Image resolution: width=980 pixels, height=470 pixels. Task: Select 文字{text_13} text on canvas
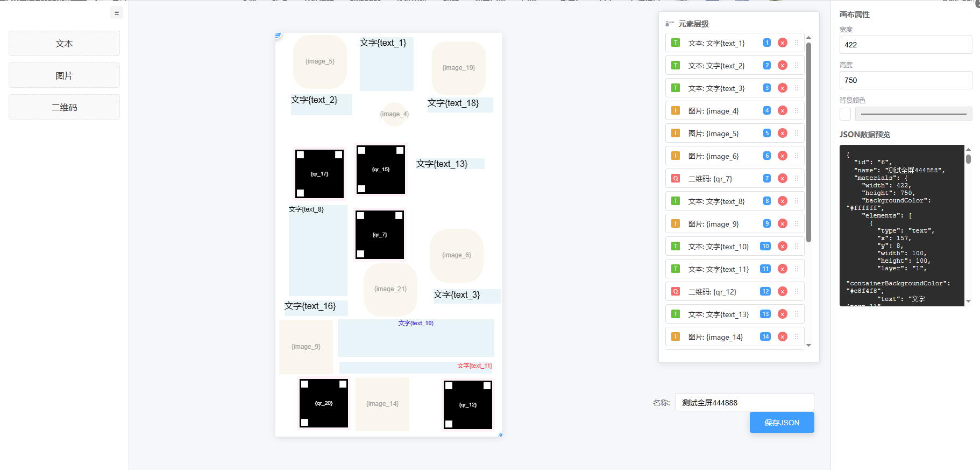450,164
